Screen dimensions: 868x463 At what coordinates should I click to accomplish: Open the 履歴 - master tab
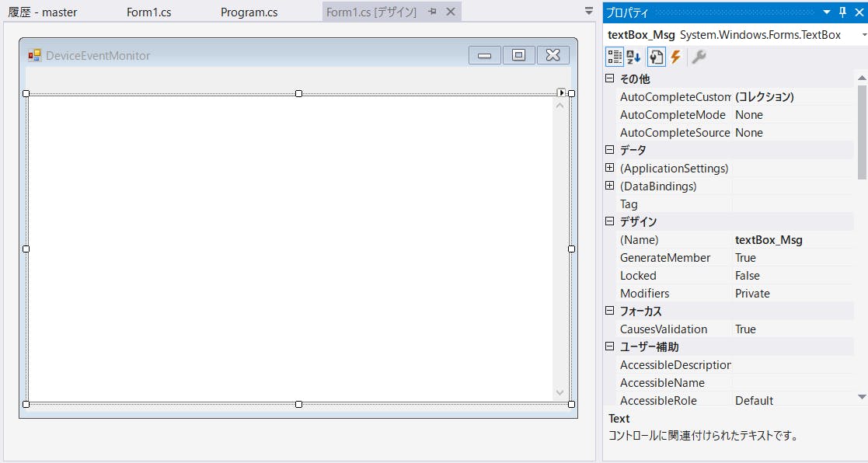43,11
